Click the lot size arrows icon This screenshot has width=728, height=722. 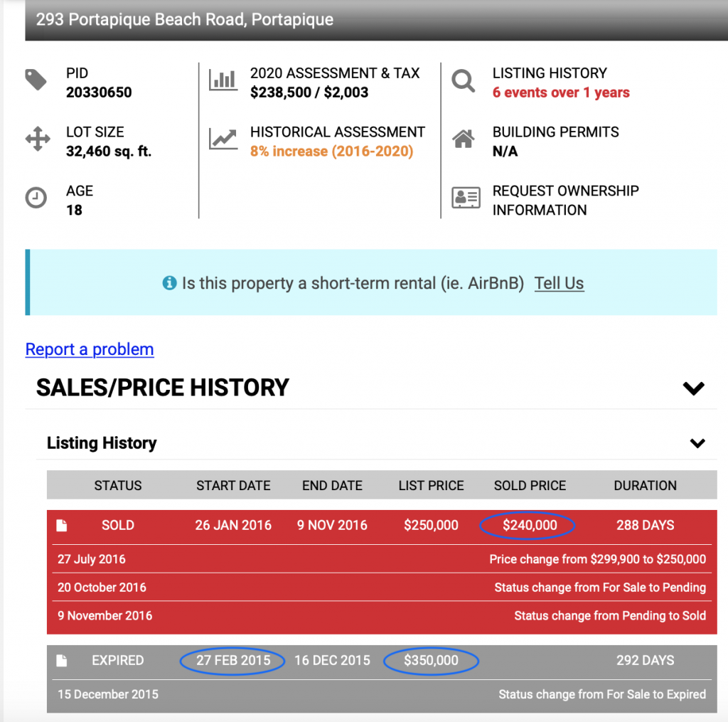[37, 139]
